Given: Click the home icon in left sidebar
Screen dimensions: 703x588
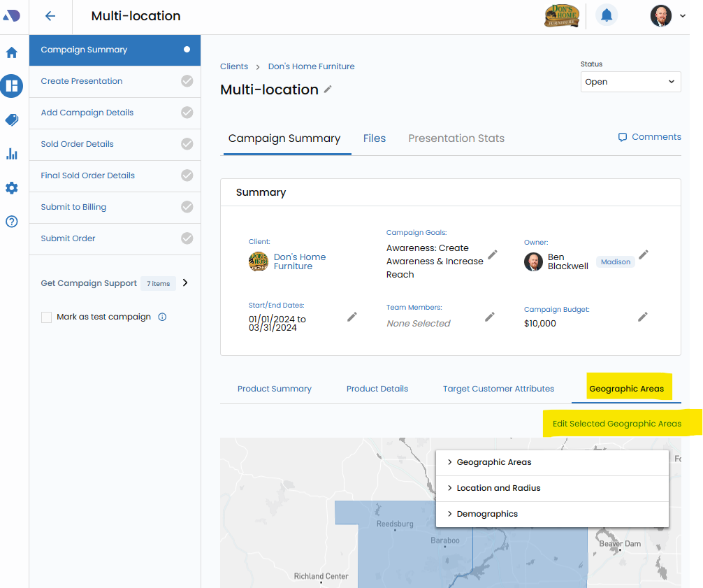Looking at the screenshot, I should [x=12, y=52].
